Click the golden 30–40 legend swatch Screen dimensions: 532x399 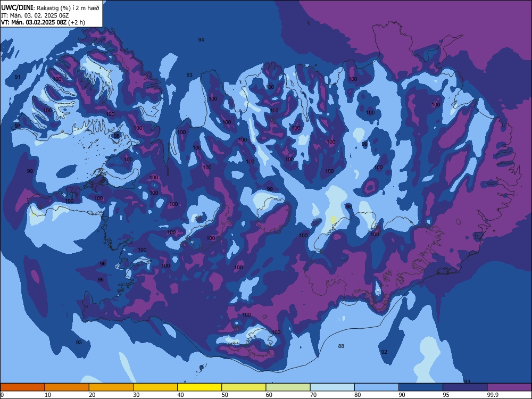point(155,387)
